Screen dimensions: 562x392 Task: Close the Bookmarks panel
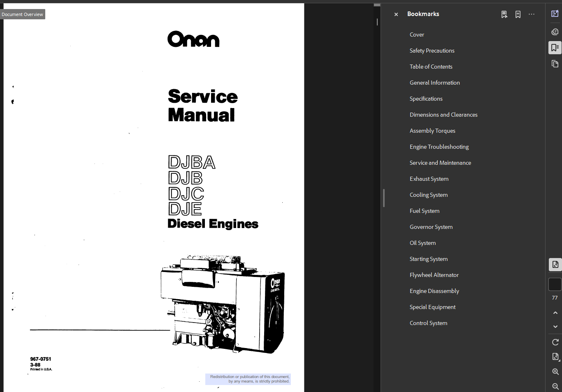tap(396, 14)
